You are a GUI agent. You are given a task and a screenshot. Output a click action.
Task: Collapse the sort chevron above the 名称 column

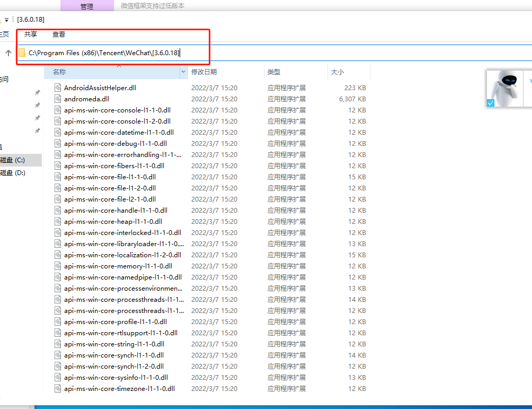[119, 65]
